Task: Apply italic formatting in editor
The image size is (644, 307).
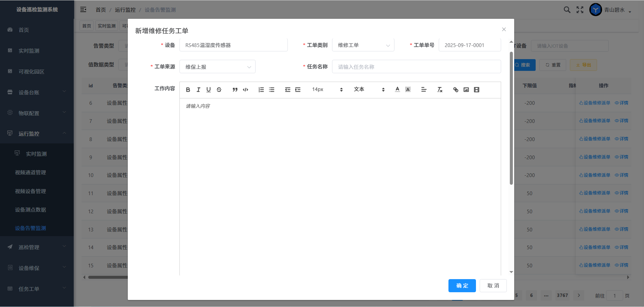Action: tap(198, 90)
